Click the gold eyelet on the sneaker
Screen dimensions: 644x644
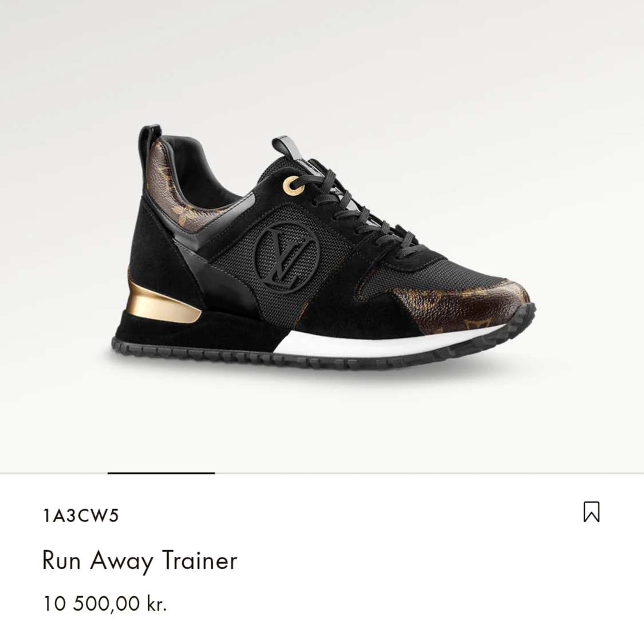tap(293, 185)
